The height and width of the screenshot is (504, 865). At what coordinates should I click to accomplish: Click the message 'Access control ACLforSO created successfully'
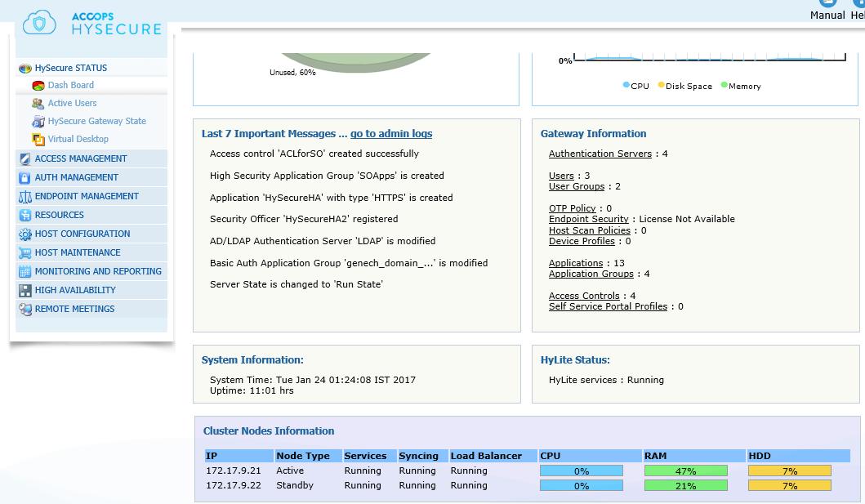pyautogui.click(x=314, y=154)
